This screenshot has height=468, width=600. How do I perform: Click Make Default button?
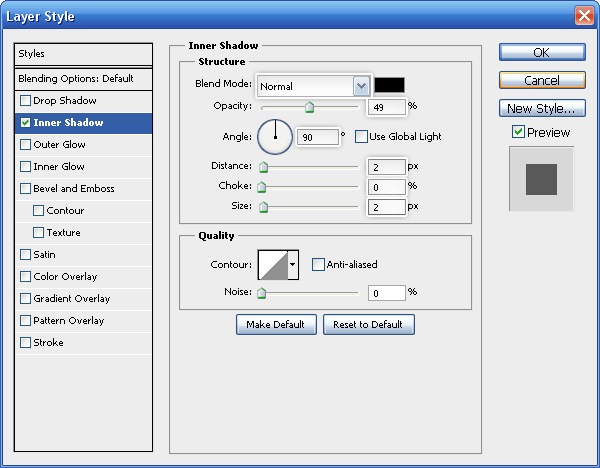[276, 325]
